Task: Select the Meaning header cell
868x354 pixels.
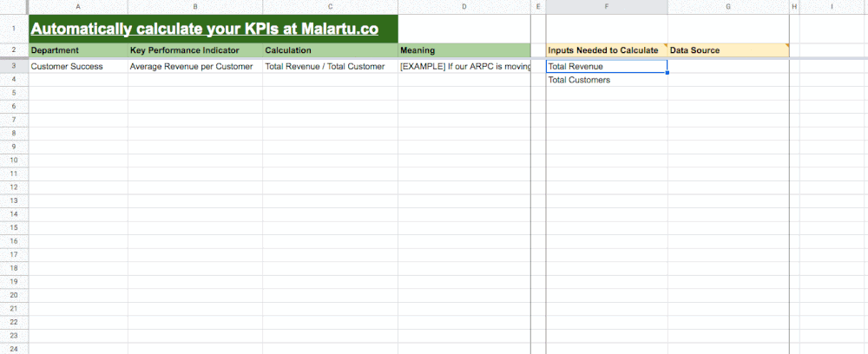Action: point(464,50)
